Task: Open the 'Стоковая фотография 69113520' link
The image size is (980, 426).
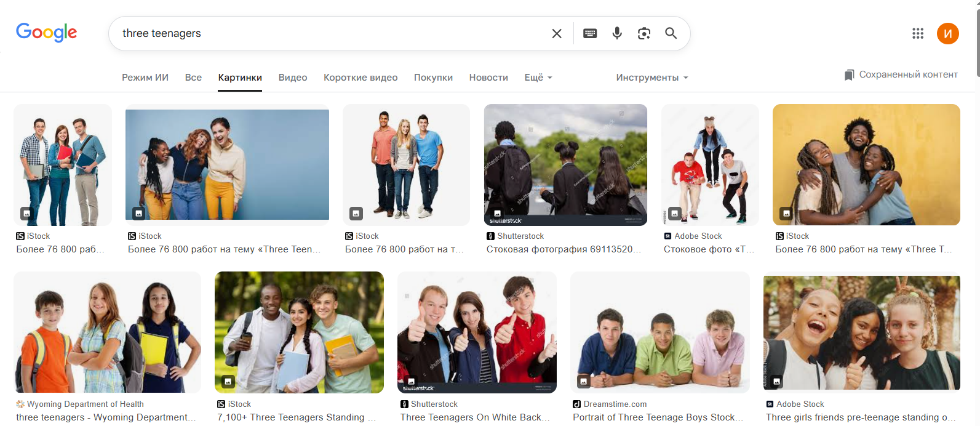Action: coord(564,249)
